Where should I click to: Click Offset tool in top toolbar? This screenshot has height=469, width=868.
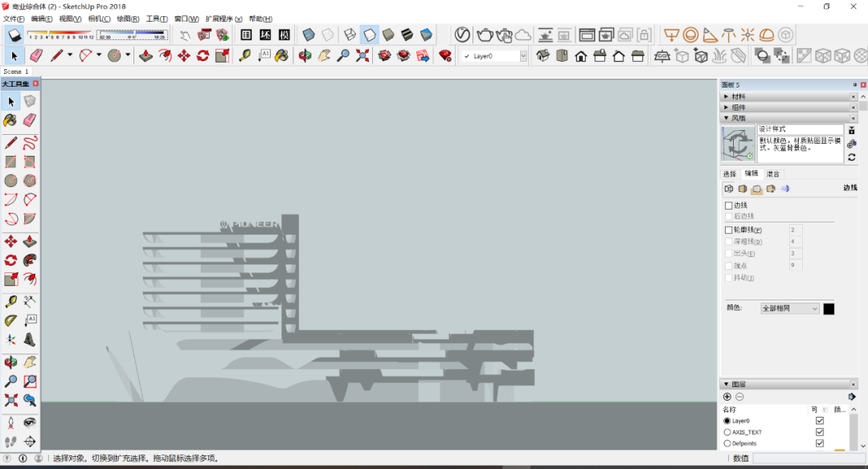[165, 55]
